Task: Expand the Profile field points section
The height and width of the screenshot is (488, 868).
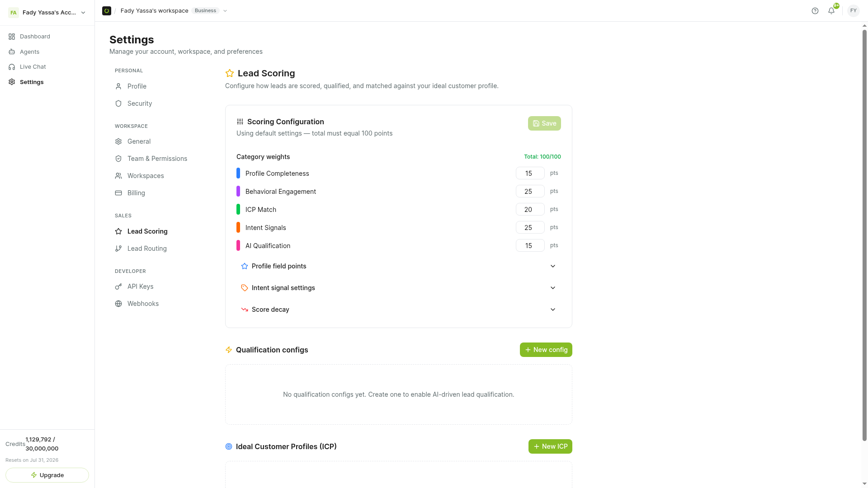Action: (x=398, y=266)
